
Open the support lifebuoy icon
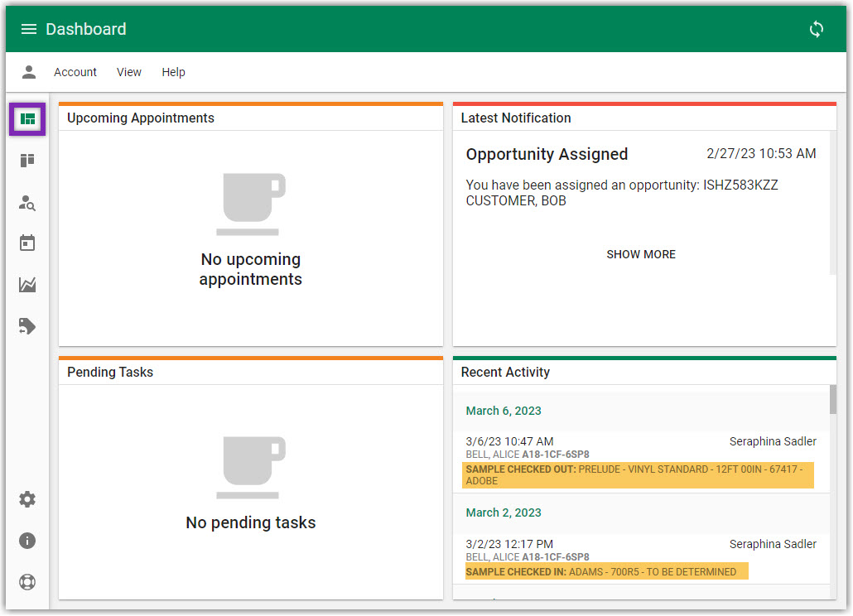[27, 582]
